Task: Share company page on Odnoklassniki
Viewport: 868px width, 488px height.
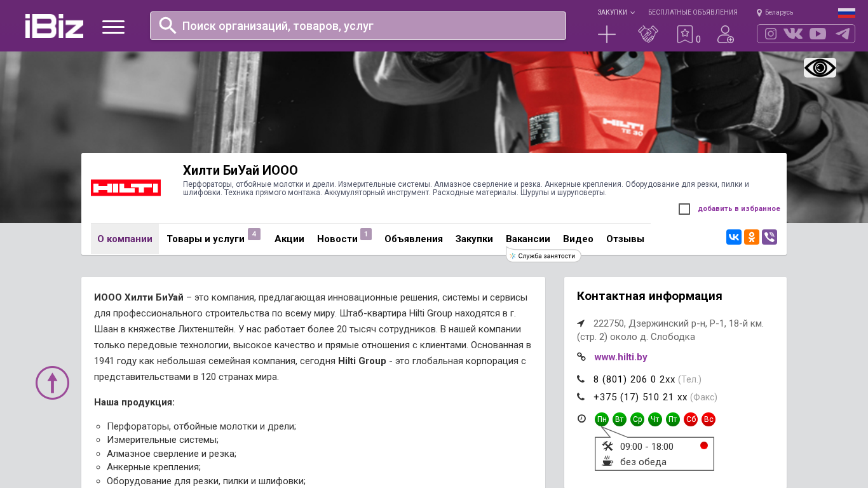Action: [752, 237]
